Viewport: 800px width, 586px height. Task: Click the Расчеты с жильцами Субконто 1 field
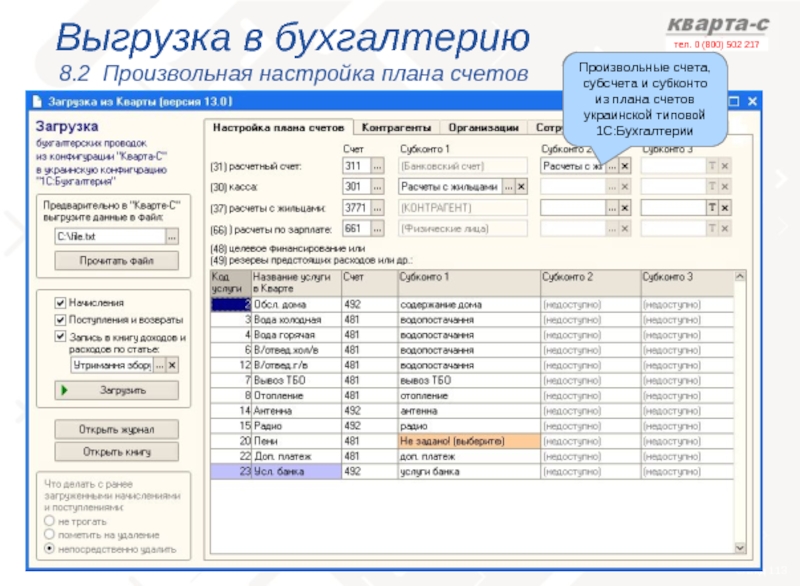click(450, 187)
